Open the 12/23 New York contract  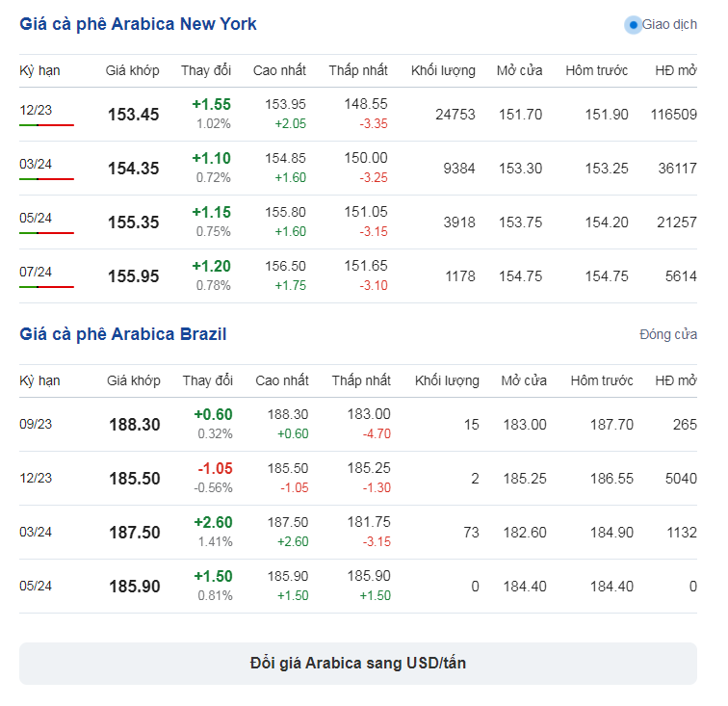click(x=36, y=110)
